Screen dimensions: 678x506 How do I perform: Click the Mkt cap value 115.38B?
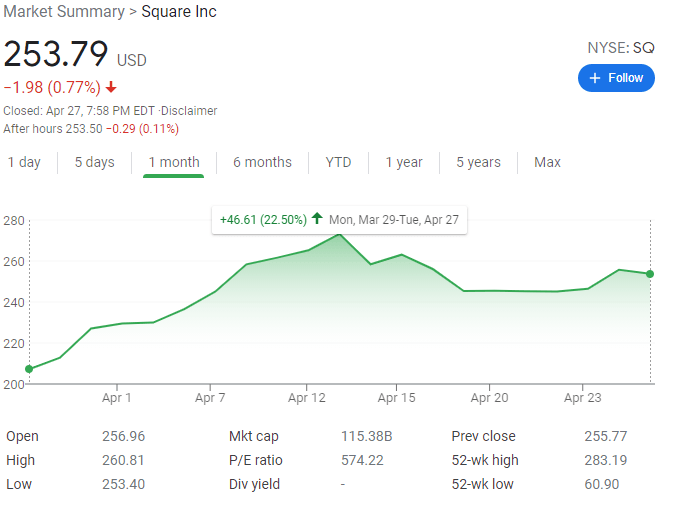click(x=367, y=436)
